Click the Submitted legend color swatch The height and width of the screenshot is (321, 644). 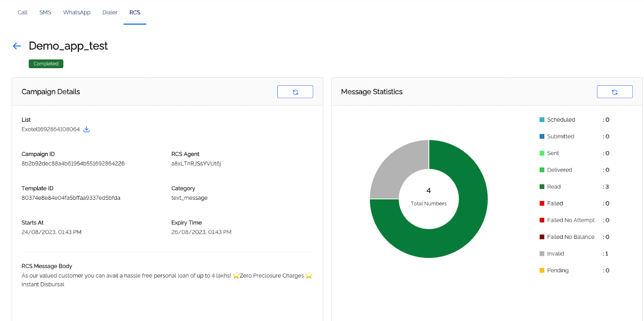pos(542,137)
